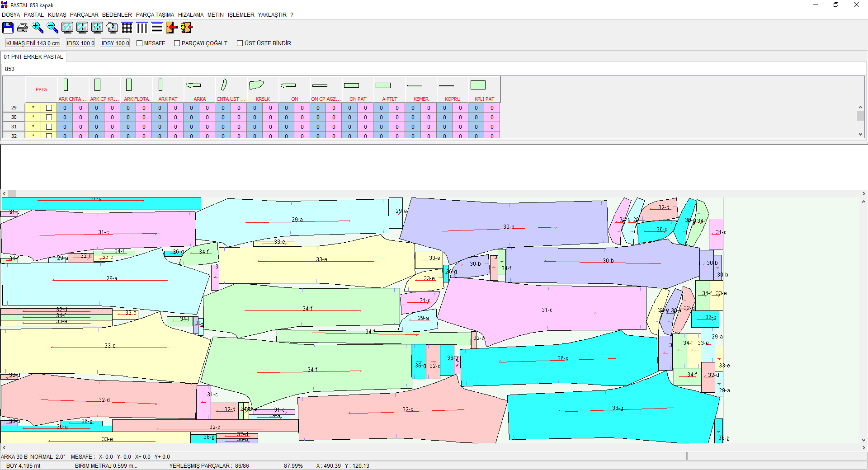Check the ÜST ÜSTE BİNDİR option
This screenshot has height=470, width=868.
coord(240,43)
